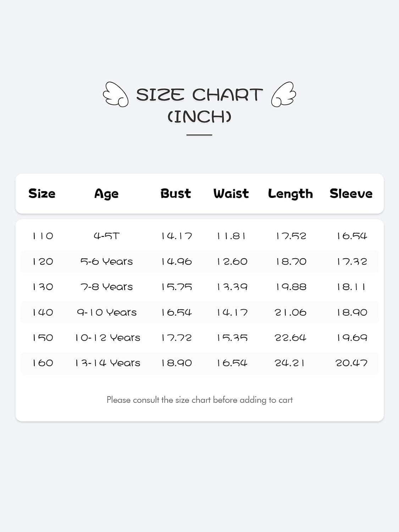
Task: Select the (INCH) subtitle text
Action: pos(199,117)
